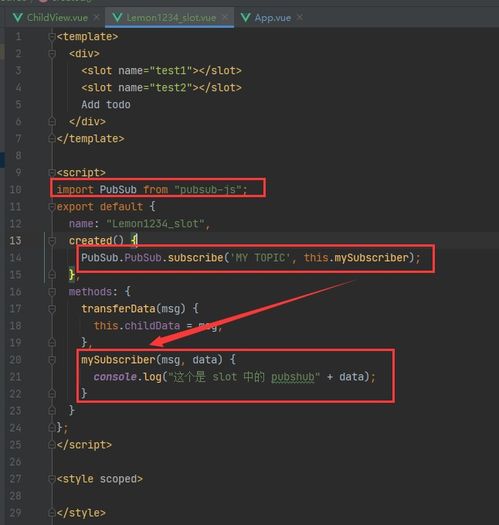Click the Vue icon on Lemon1234_slot.vue tab

(117, 18)
